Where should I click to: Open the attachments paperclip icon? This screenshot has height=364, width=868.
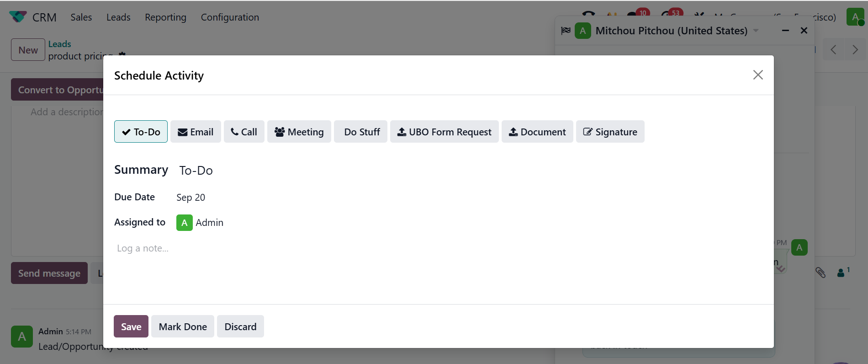point(820,273)
